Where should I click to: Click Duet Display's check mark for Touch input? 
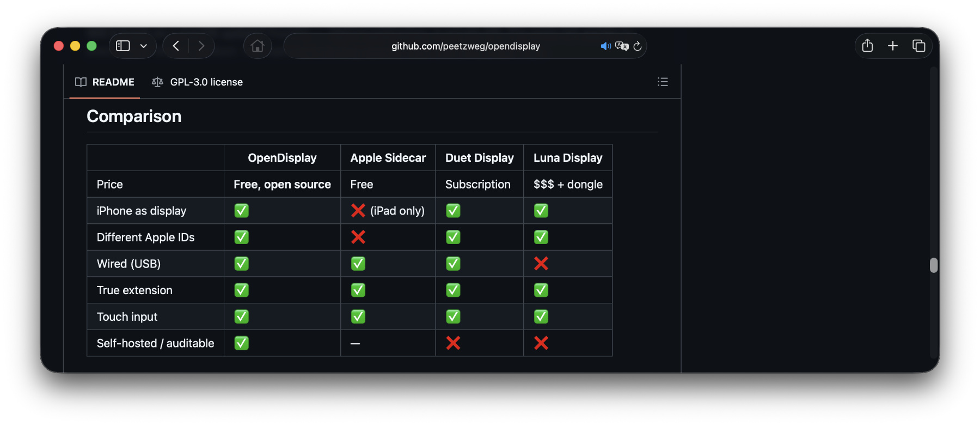click(x=453, y=317)
